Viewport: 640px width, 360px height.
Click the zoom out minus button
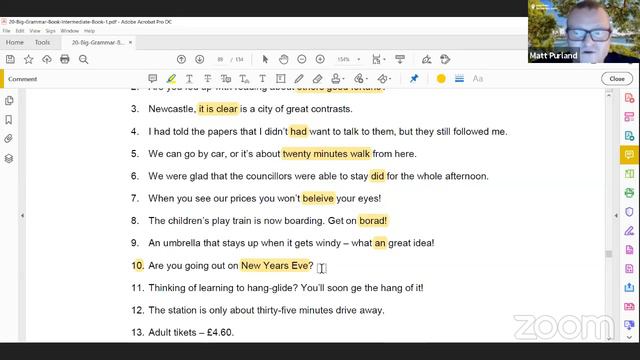[x=302, y=59]
